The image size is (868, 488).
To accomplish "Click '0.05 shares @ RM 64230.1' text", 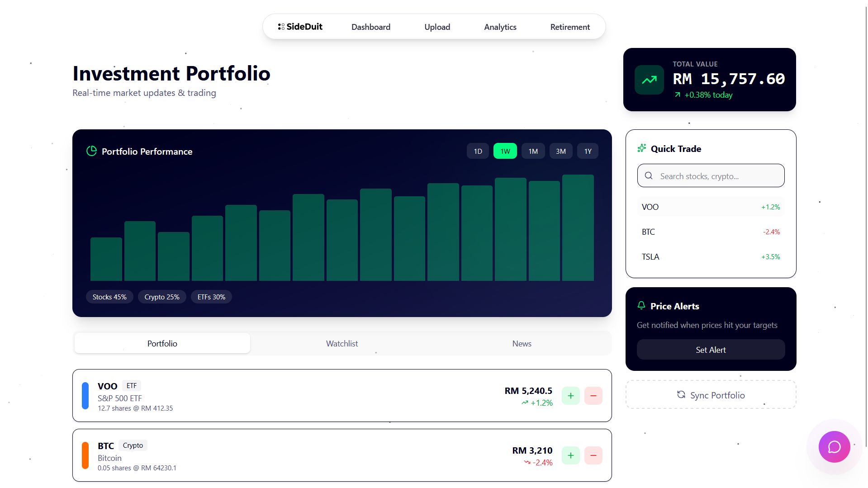I will coord(137,468).
